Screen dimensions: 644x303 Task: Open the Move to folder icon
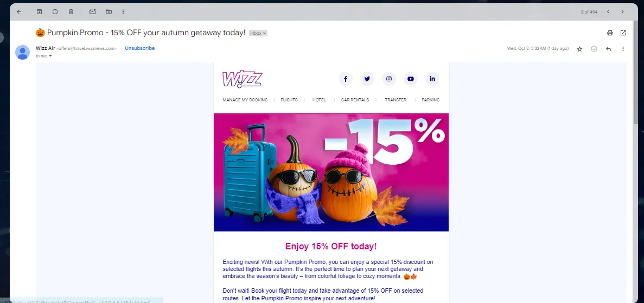109,12
